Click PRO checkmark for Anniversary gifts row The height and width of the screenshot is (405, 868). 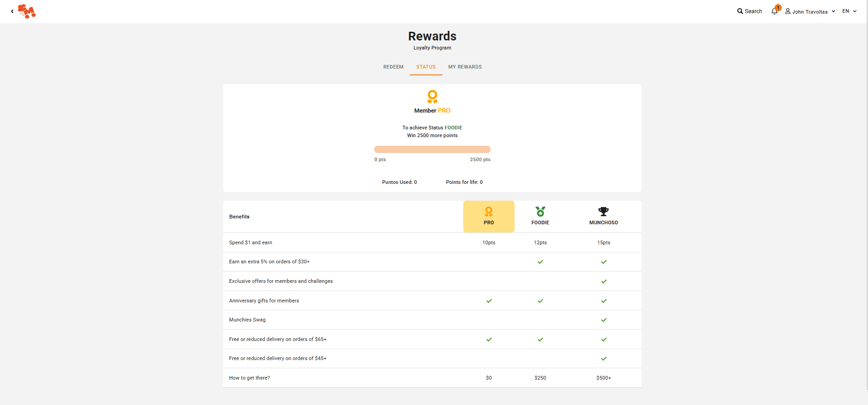(489, 301)
